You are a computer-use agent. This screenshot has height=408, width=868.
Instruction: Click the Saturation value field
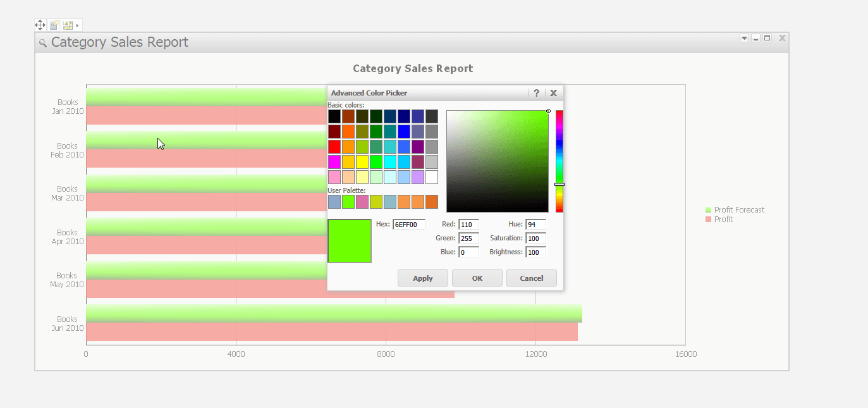(x=535, y=238)
